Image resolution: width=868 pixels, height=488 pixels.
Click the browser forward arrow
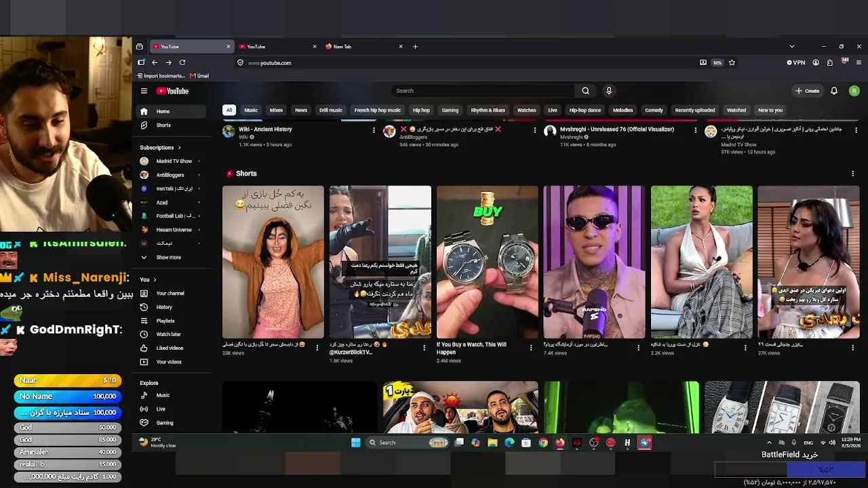pos(168,62)
